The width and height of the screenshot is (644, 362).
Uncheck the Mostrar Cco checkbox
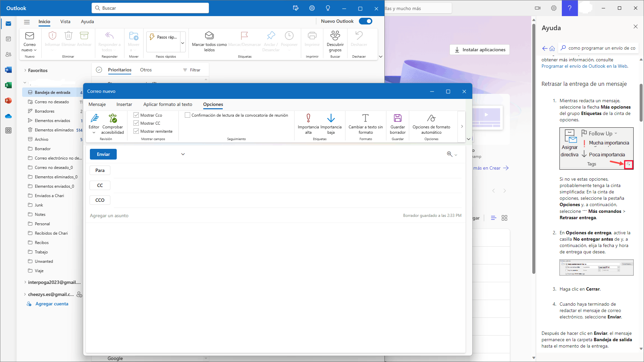[x=137, y=115]
